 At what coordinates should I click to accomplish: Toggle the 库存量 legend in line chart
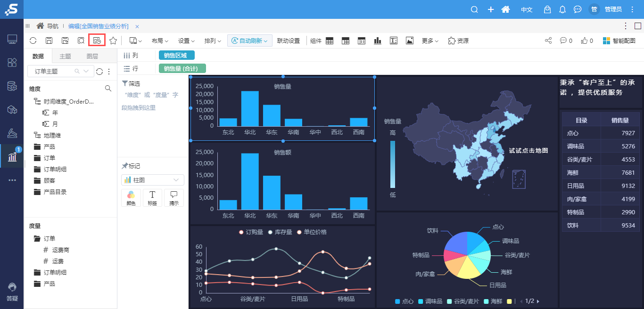[x=280, y=232]
